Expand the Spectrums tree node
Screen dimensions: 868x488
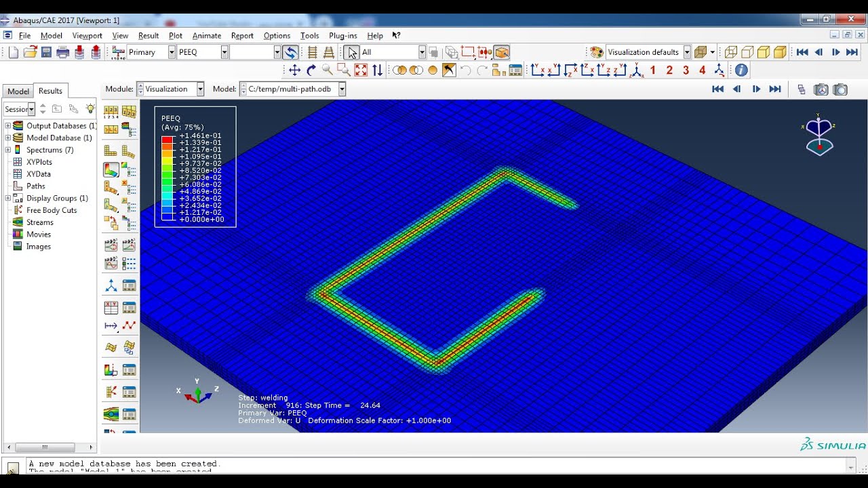tap(8, 150)
